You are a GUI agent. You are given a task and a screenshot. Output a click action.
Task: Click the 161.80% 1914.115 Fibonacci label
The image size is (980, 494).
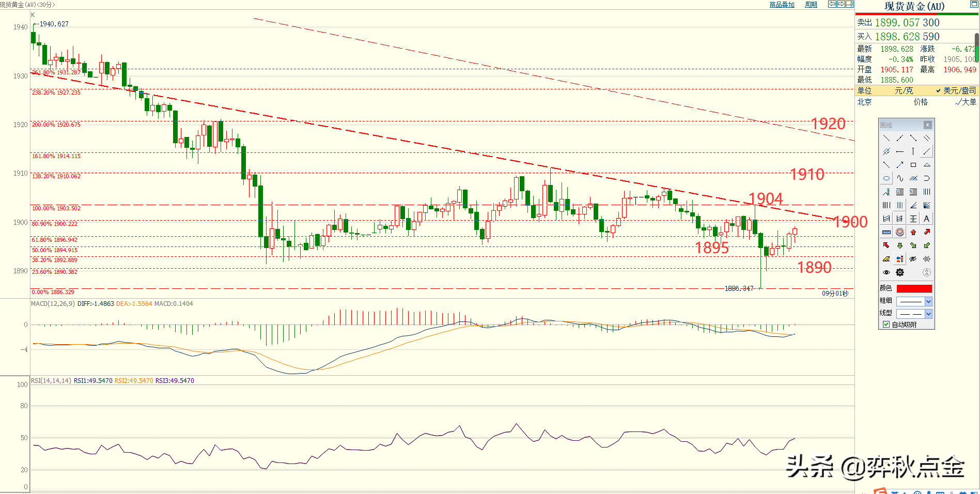tap(56, 156)
